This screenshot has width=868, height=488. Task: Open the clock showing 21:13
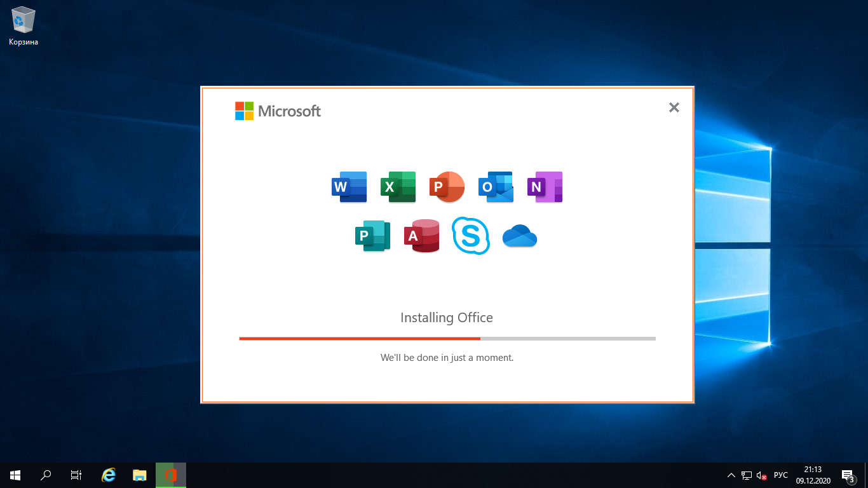click(x=813, y=475)
